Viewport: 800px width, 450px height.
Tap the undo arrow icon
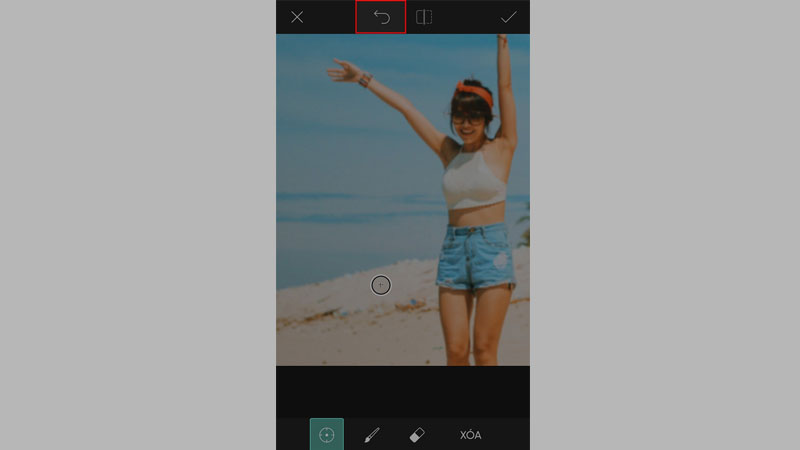point(381,17)
